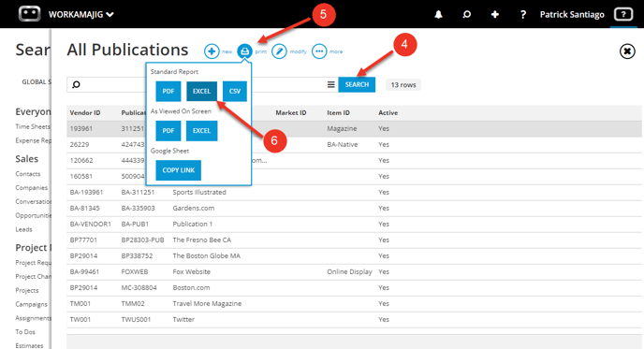This screenshot has width=644, height=349.
Task: Select Twitter publication row
Action: click(354, 319)
